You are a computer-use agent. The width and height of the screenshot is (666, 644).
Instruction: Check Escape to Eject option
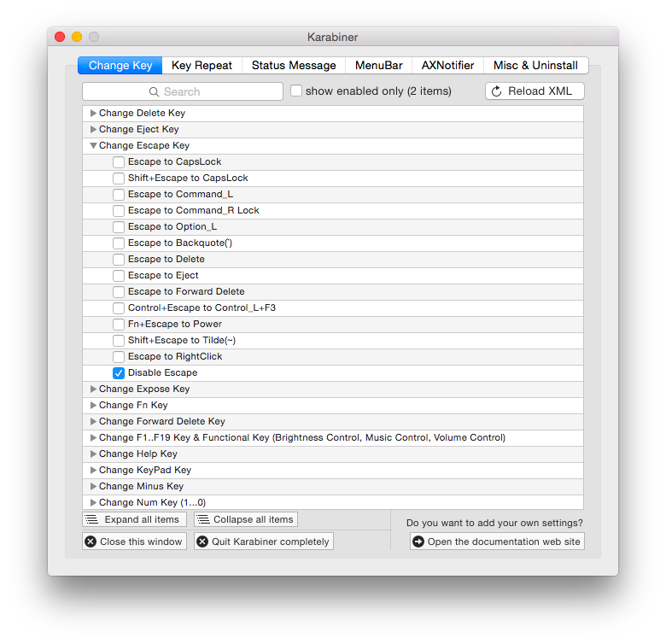click(119, 275)
